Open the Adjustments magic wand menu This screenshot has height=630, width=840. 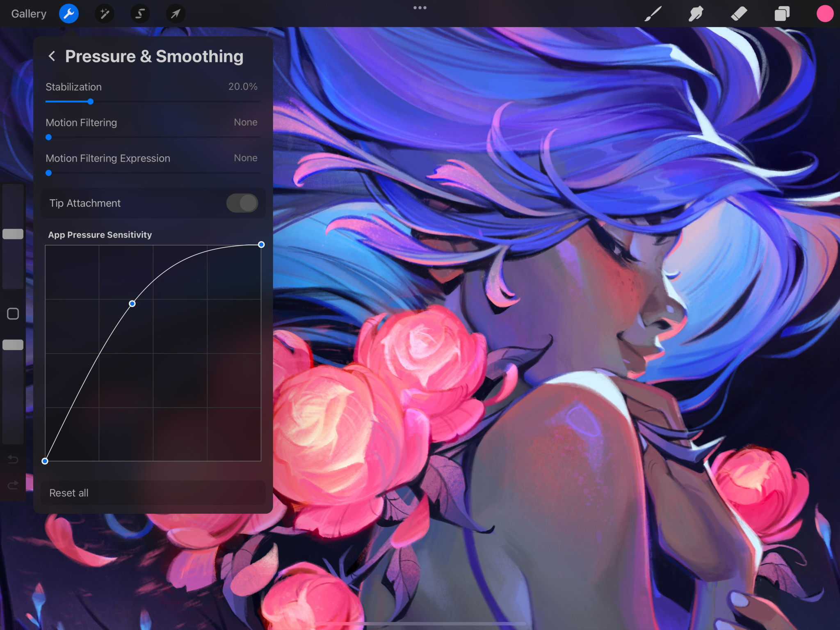(105, 14)
